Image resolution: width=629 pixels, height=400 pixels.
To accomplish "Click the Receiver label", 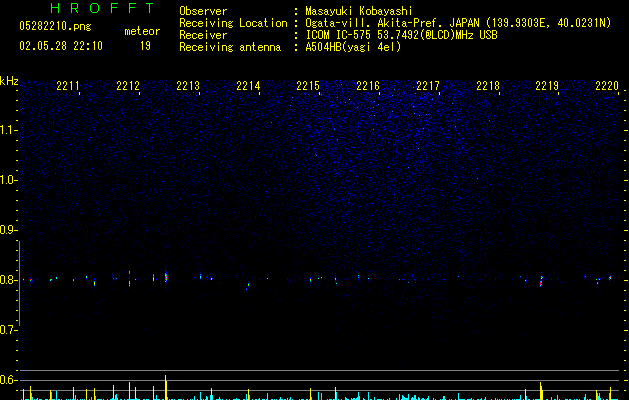I will 203,35.
